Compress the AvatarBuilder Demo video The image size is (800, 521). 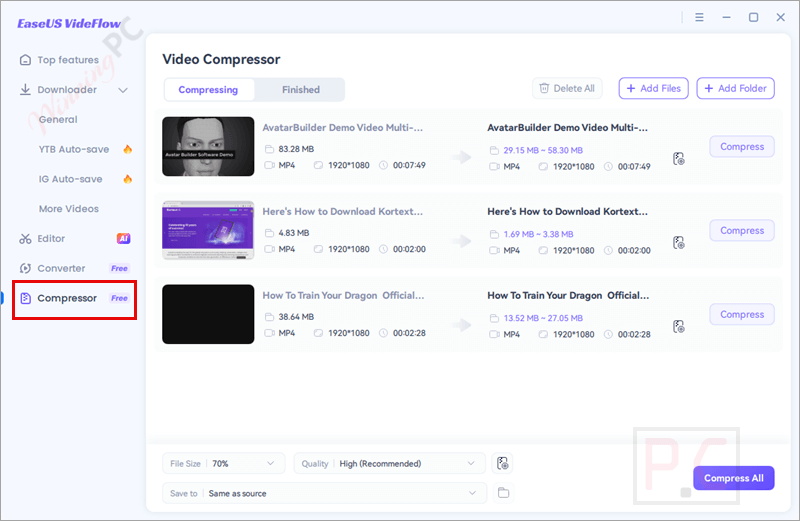pyautogui.click(x=742, y=146)
